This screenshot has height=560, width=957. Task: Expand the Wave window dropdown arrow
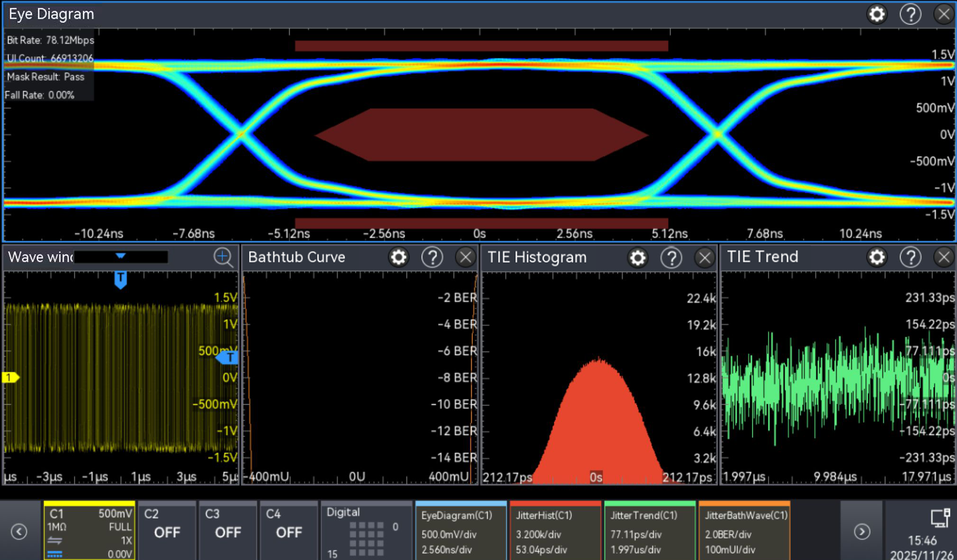(x=121, y=256)
